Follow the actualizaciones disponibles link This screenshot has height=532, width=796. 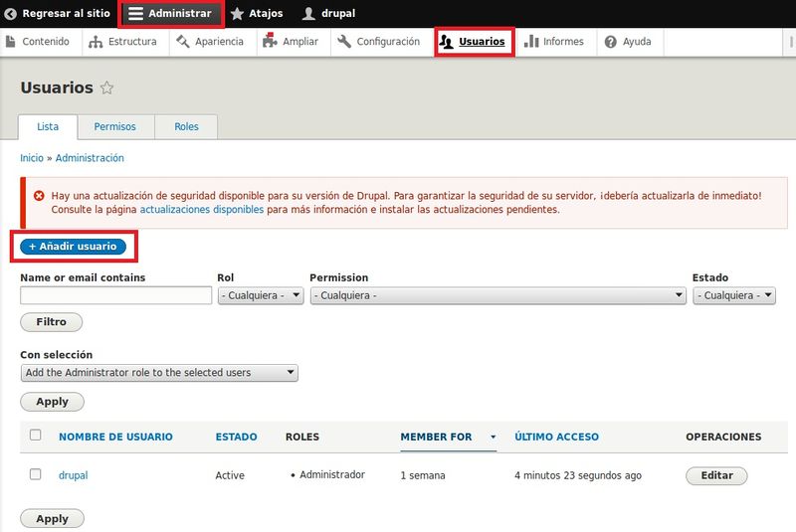pos(202,210)
